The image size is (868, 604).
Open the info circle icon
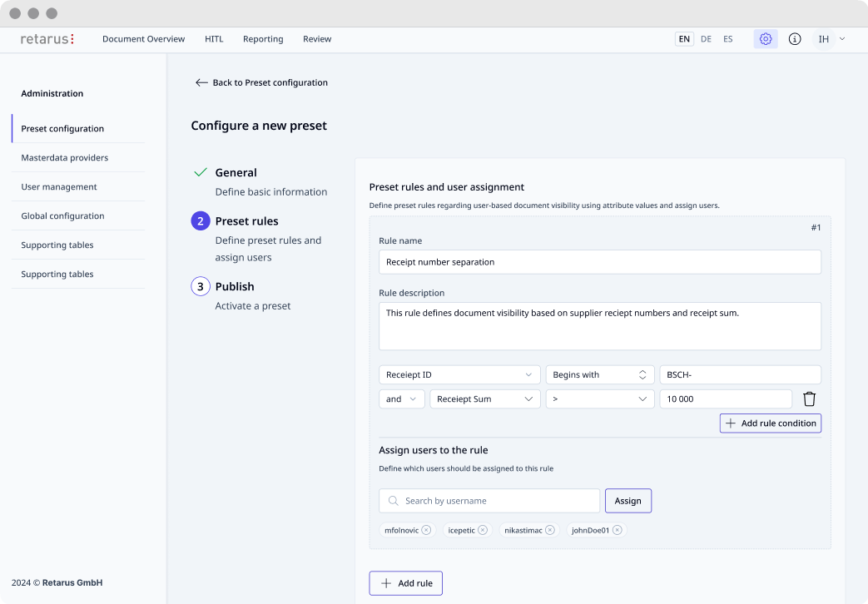pyautogui.click(x=795, y=39)
